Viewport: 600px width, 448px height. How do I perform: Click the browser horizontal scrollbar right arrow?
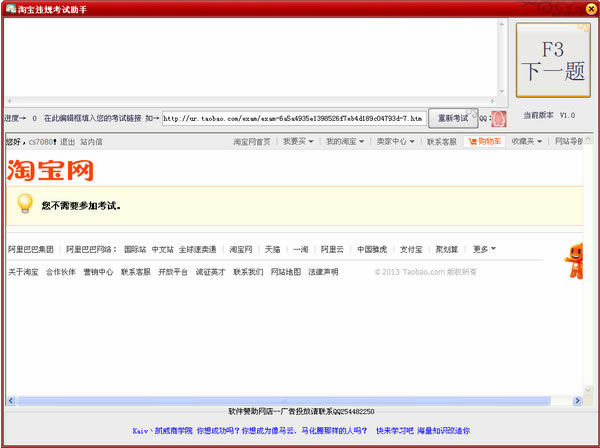pos(577,401)
